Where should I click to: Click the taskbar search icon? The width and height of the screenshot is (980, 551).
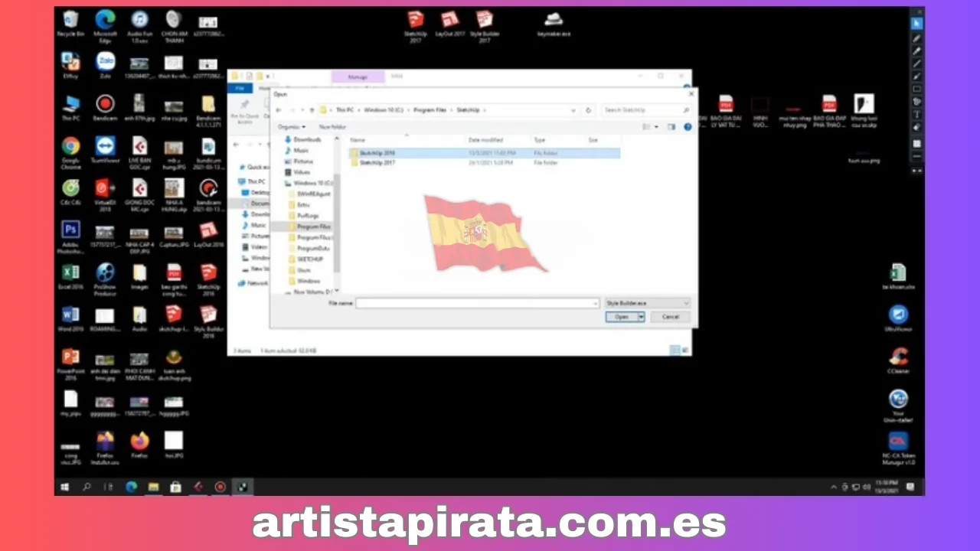[x=87, y=487]
